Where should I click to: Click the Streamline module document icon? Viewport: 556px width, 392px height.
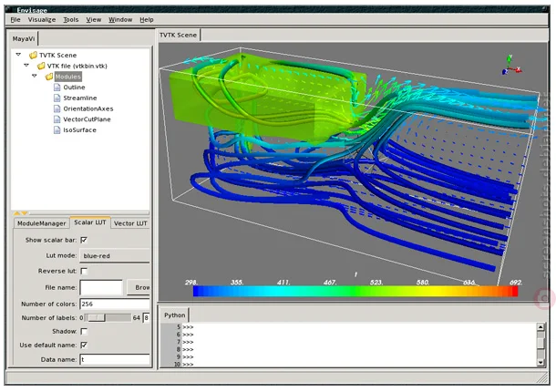[57, 98]
